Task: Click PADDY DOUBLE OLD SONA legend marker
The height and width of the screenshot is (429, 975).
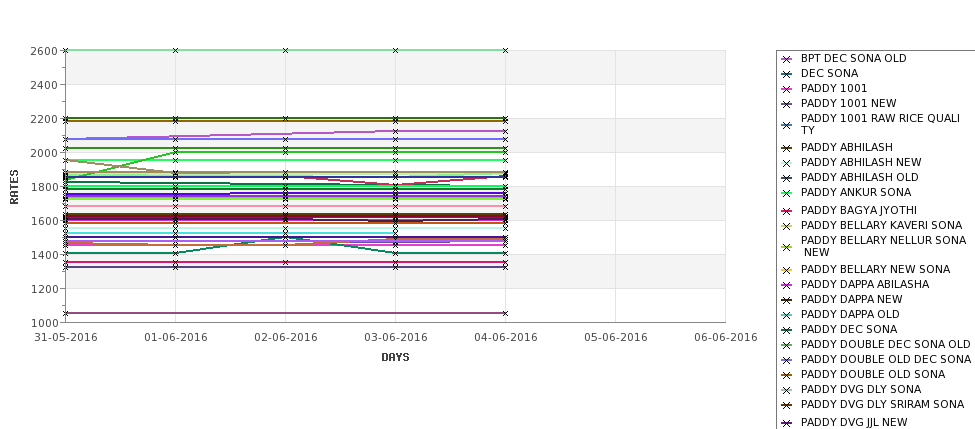Action: 787,375
